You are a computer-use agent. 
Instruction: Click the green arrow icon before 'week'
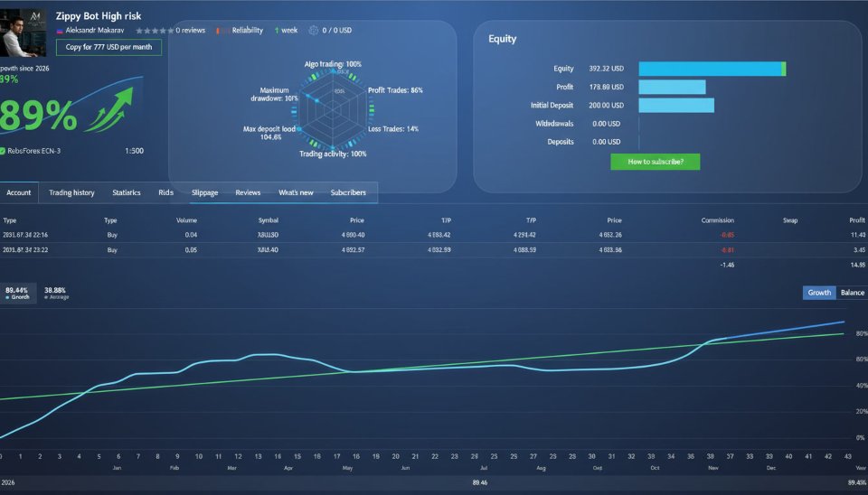277,31
